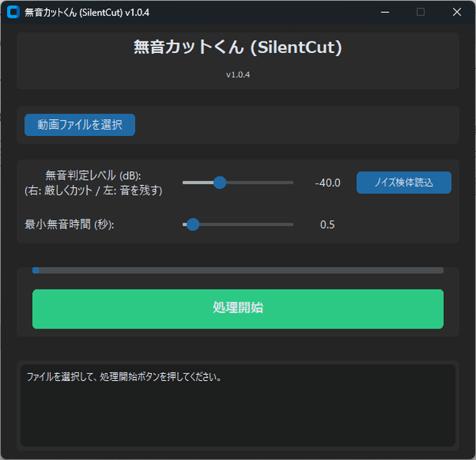Minimize the SilentCut window
The image size is (476, 460).
coord(385,12)
